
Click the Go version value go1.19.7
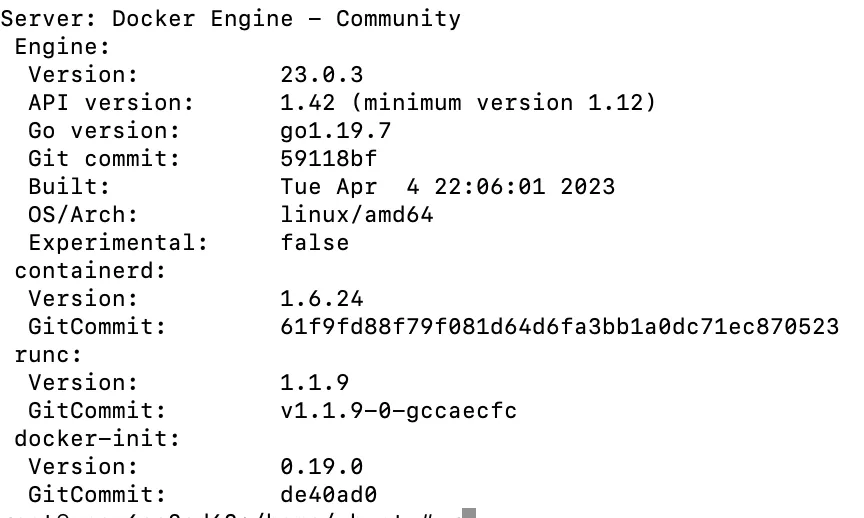[x=336, y=130]
